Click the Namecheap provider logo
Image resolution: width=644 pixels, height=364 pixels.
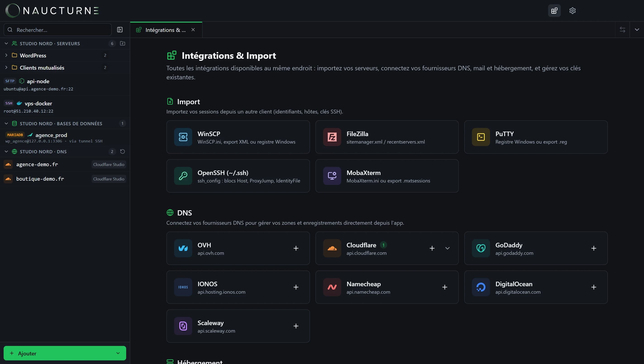click(332, 287)
